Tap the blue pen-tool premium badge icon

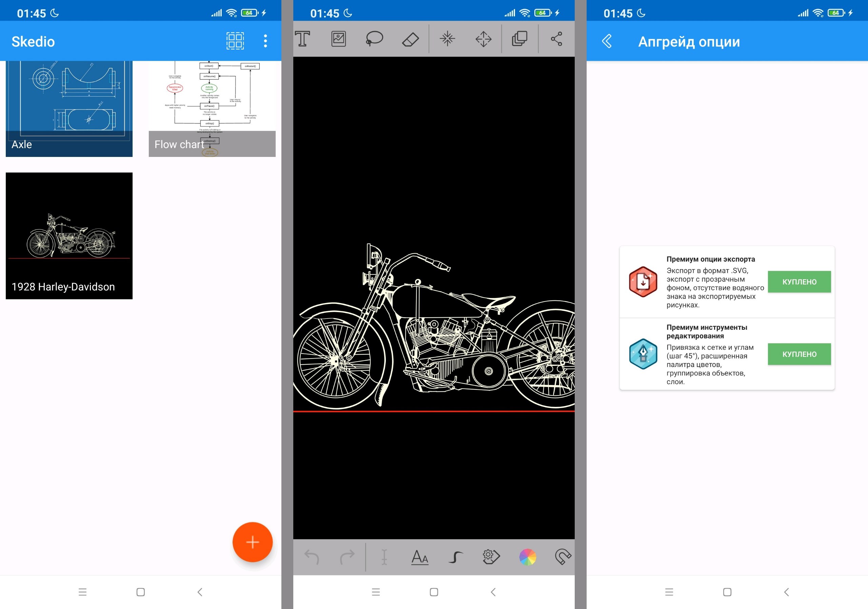(x=643, y=354)
